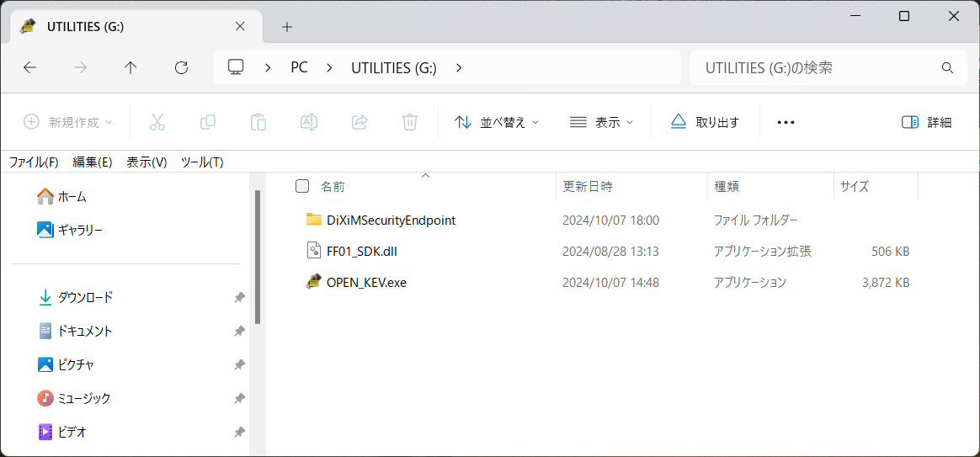
Task: Expand chevron after the monitor icon
Action: point(268,67)
